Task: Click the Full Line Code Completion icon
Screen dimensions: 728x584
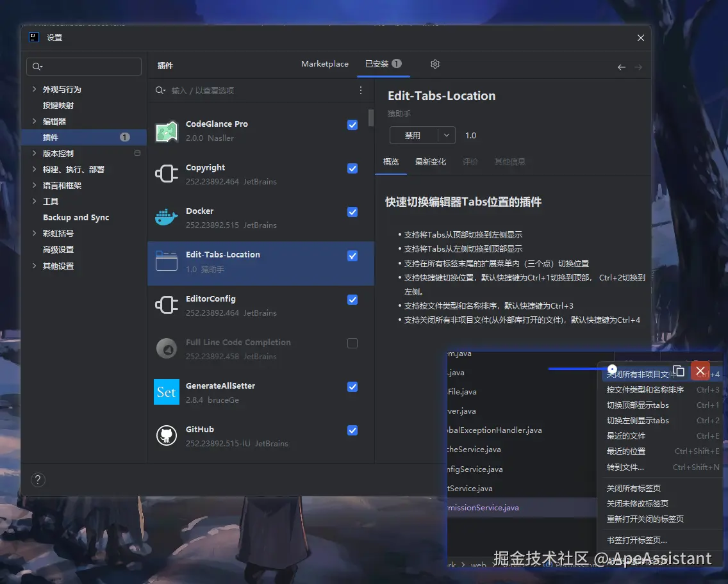Action: (x=166, y=349)
